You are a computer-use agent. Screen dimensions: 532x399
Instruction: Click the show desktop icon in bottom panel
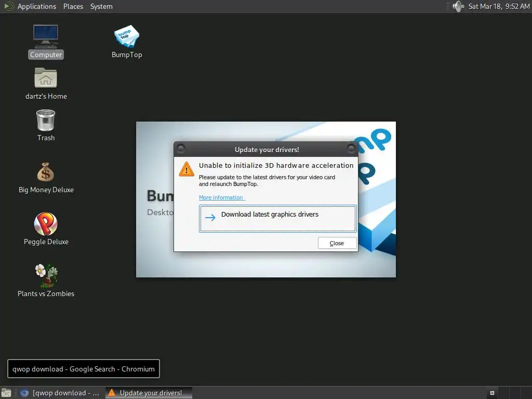(x=6, y=393)
